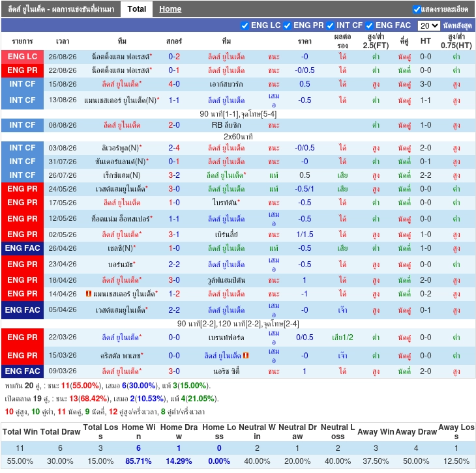Click red card icon beside Manchester United 14/04/26
Viewport: 476px width, 473px height.
click(89, 294)
